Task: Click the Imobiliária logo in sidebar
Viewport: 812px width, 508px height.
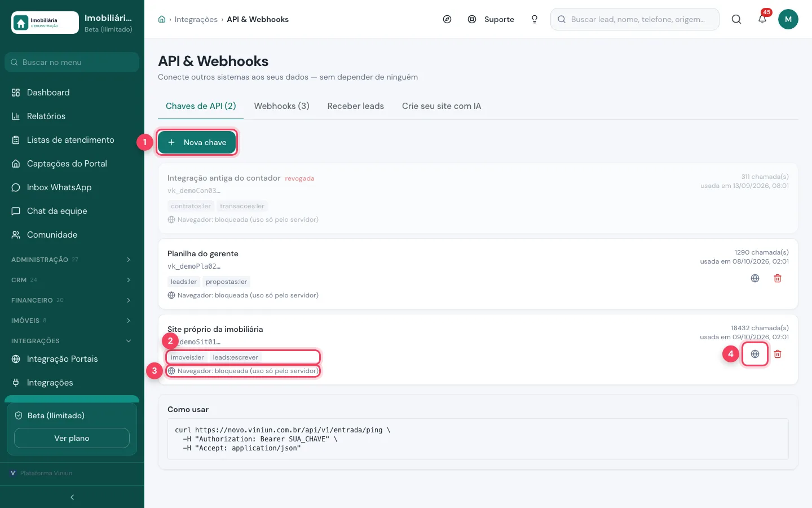Action: (x=45, y=23)
